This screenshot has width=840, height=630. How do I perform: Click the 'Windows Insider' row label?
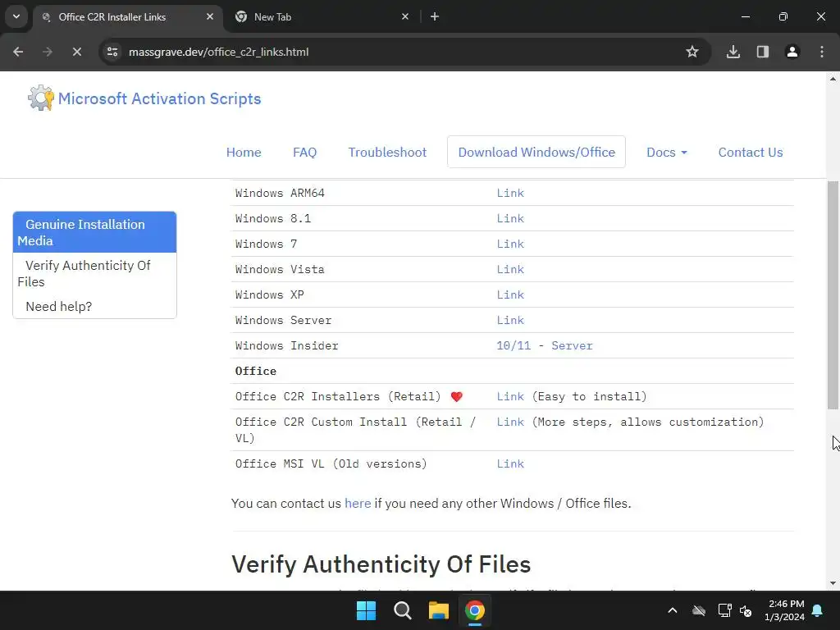pyautogui.click(x=286, y=345)
